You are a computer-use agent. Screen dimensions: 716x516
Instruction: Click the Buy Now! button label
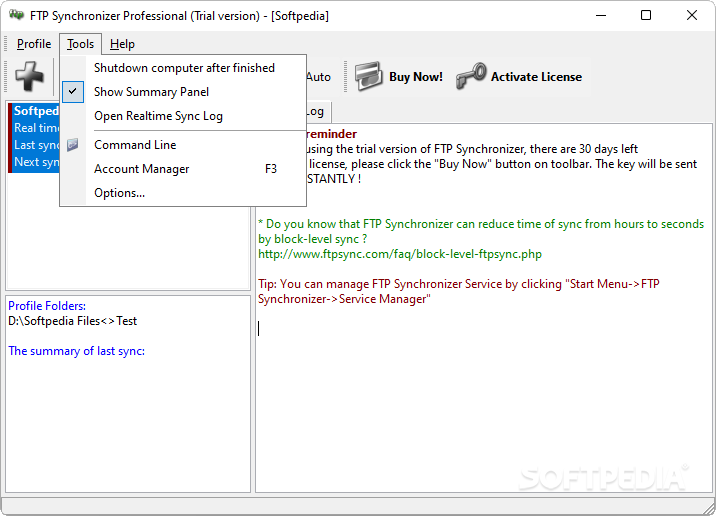pyautogui.click(x=416, y=77)
